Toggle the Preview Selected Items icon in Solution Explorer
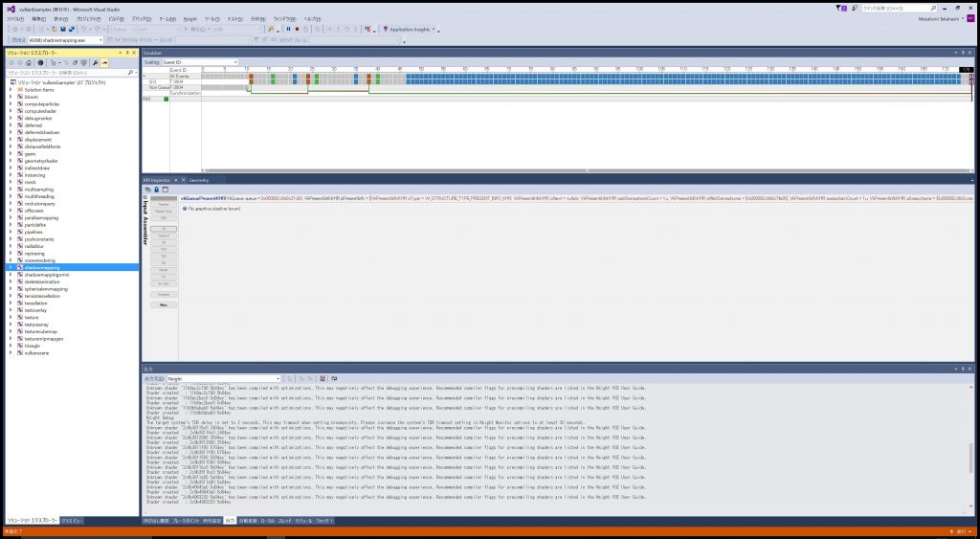The image size is (980, 539). pos(104,62)
